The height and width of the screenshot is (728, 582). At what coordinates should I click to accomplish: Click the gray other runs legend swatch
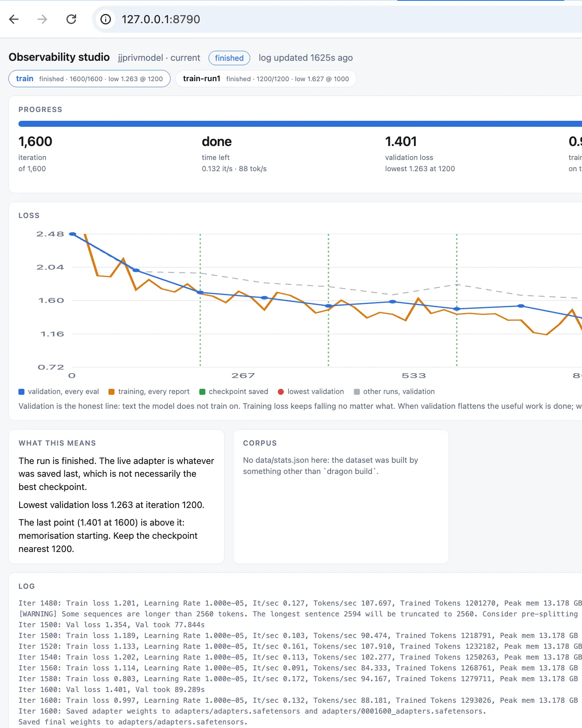click(357, 392)
